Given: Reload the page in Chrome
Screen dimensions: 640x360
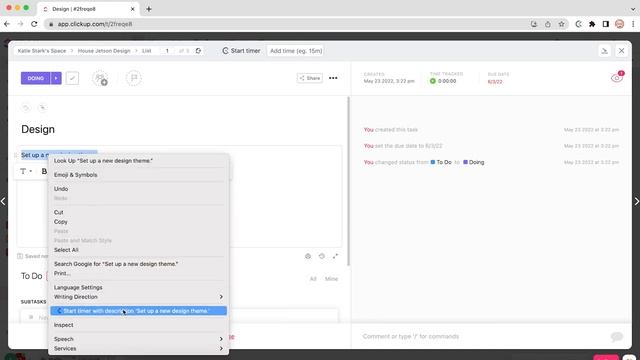Looking at the screenshot, I should [x=34, y=24].
